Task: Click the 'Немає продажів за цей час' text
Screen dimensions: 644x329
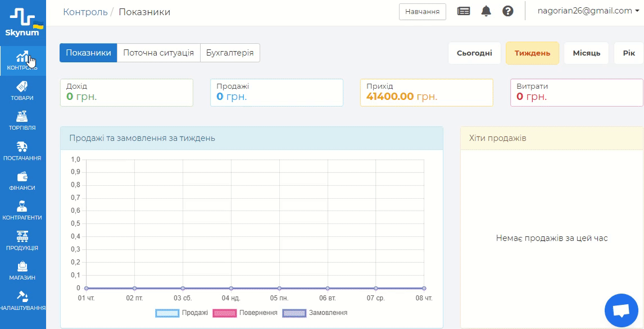Action: 552,239
